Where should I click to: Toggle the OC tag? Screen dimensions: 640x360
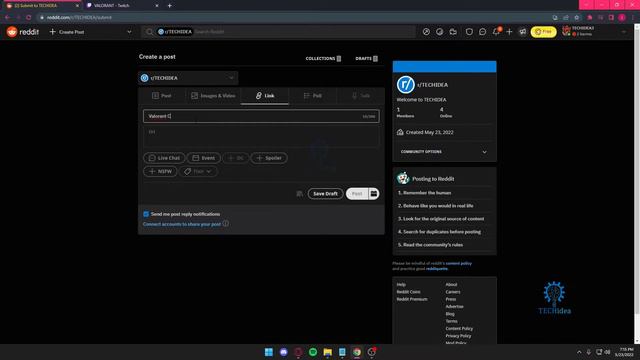coord(236,158)
